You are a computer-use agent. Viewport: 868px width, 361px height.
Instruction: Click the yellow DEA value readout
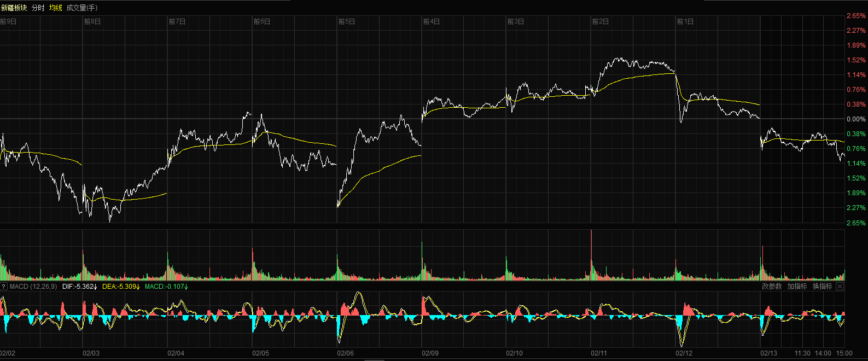coord(121,287)
